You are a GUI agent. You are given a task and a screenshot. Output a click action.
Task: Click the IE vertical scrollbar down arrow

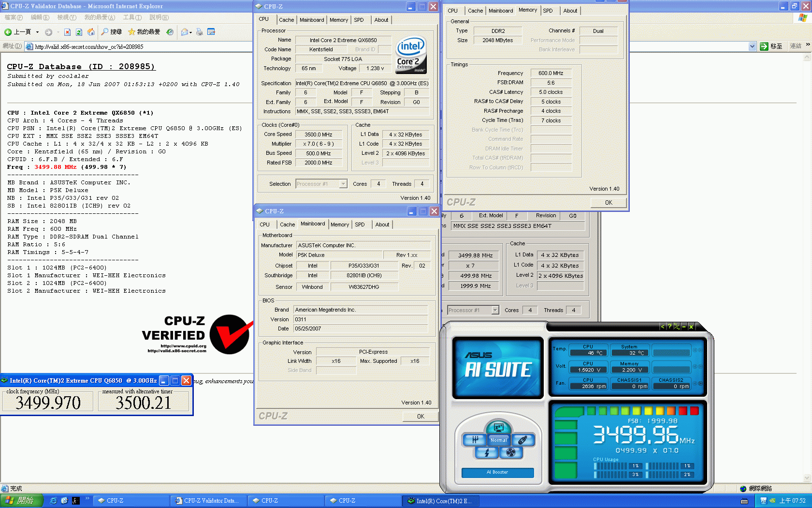click(807, 478)
